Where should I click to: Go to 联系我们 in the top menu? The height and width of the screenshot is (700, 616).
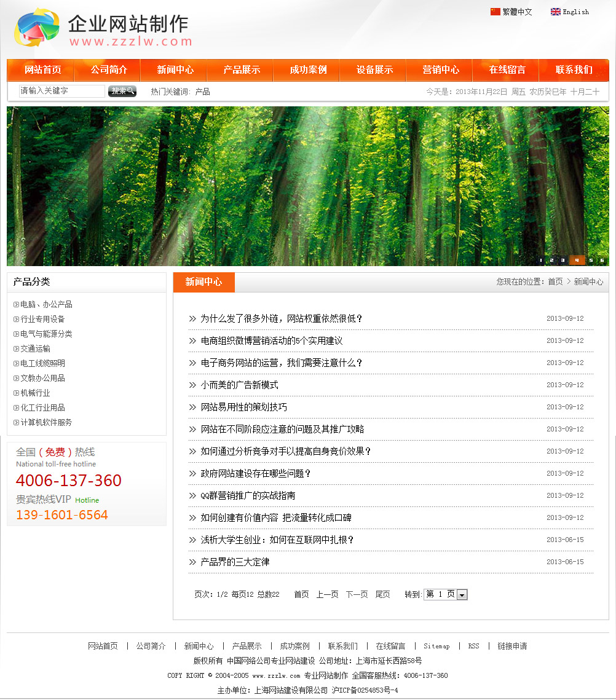click(574, 70)
